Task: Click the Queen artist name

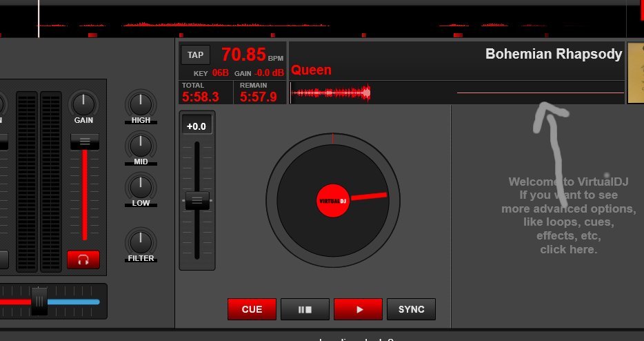Action: [312, 70]
